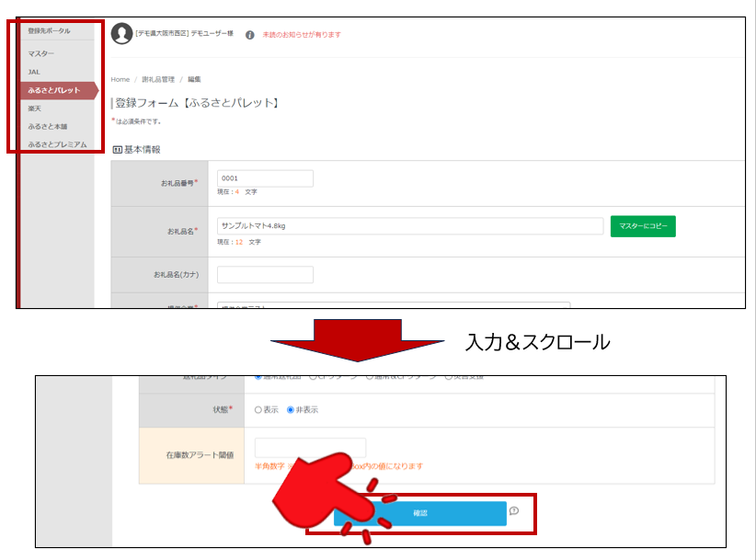This screenshot has height=560, width=756.
Task: Focus the 在庫数アラート閾値 input field
Action: pyautogui.click(x=310, y=448)
